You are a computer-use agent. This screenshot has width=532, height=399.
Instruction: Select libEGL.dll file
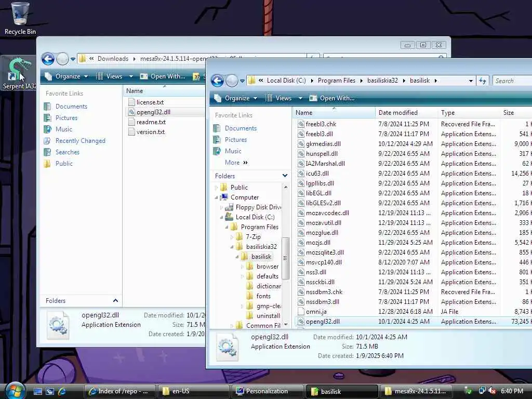pos(318,193)
